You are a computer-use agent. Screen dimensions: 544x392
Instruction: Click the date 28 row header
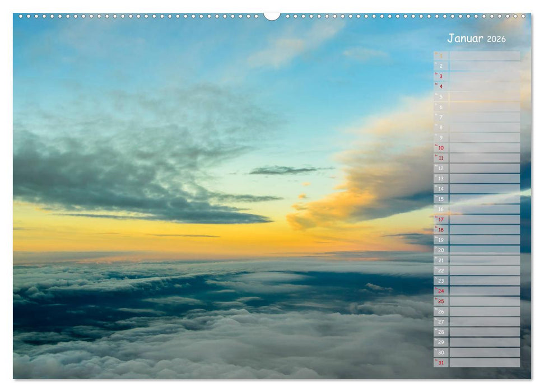tap(442, 333)
